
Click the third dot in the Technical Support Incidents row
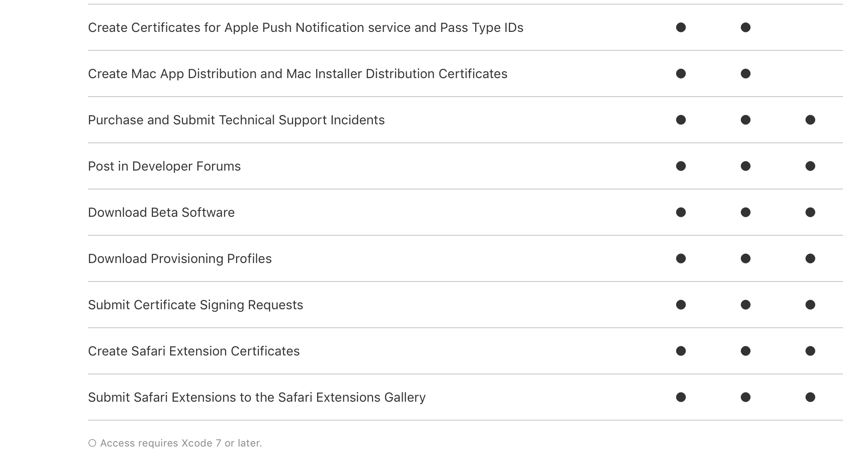point(810,120)
